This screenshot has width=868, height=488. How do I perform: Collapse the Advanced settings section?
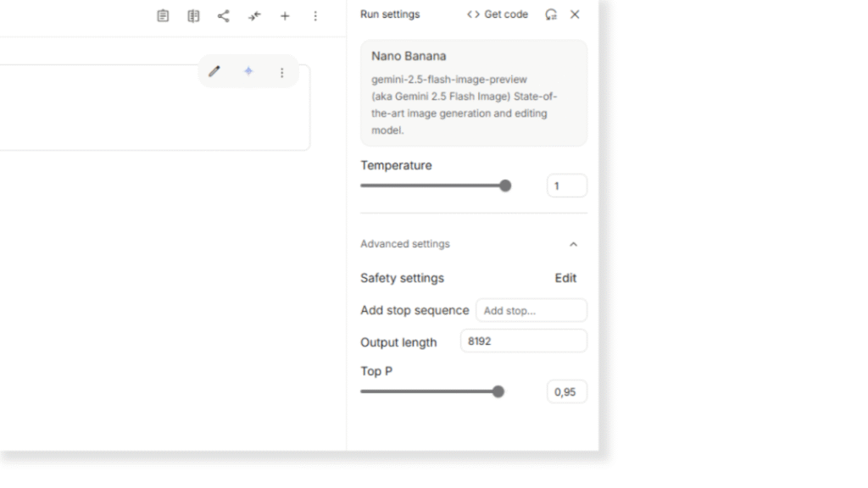[x=573, y=244]
